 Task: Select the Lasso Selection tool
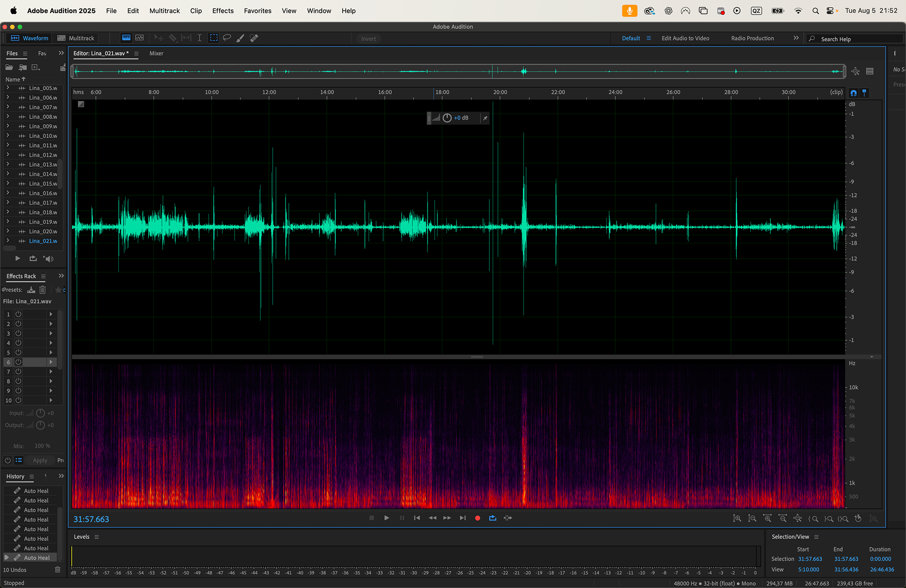click(227, 38)
